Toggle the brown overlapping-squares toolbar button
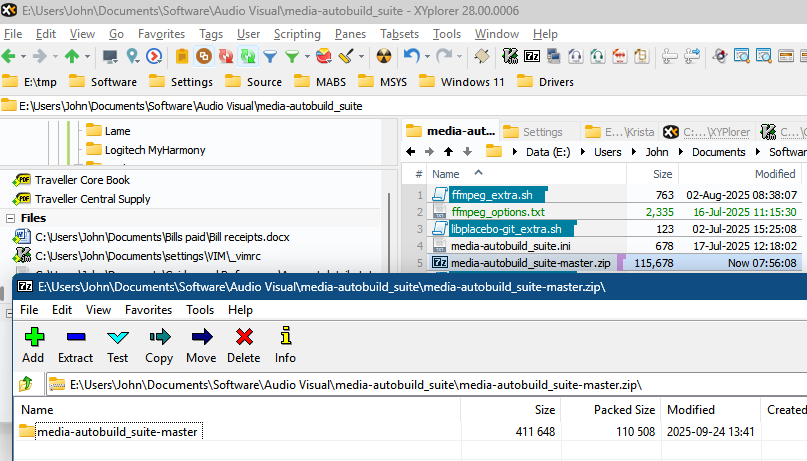The image size is (807, 461). point(204,56)
